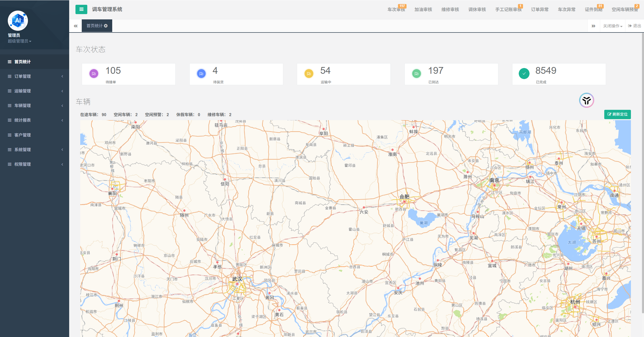Open 空闲车辆预警 notification item

625,9
